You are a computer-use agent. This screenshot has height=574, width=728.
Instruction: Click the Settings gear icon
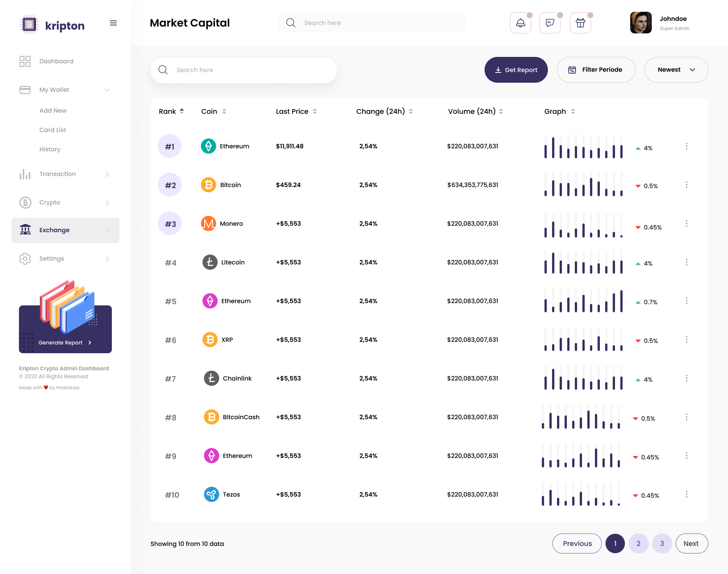click(25, 259)
